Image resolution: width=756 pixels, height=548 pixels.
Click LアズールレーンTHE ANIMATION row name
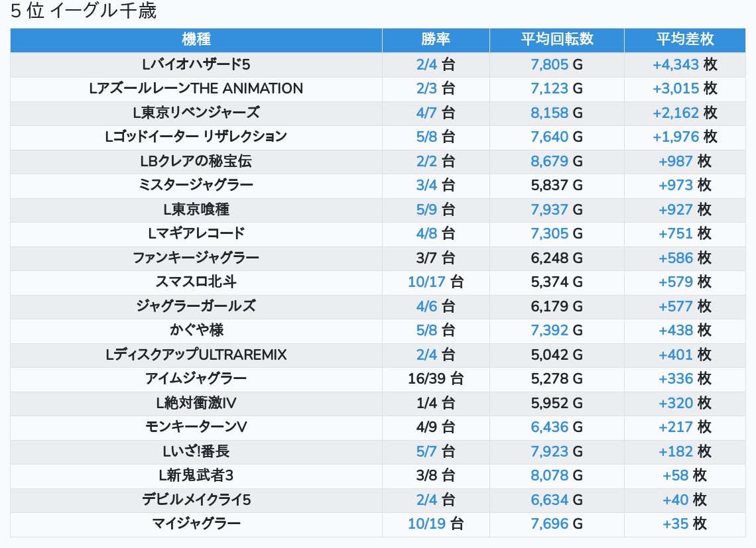pos(196,88)
